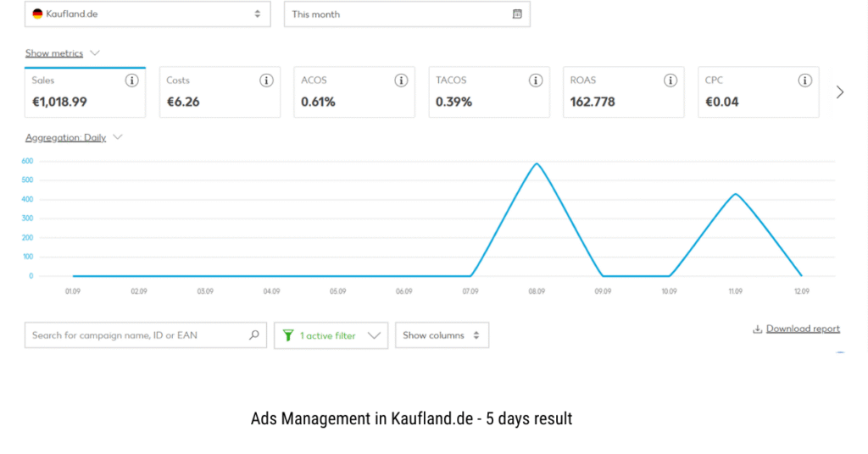This screenshot has width=868, height=454.
Task: Click the search campaign name input field
Action: click(x=136, y=335)
